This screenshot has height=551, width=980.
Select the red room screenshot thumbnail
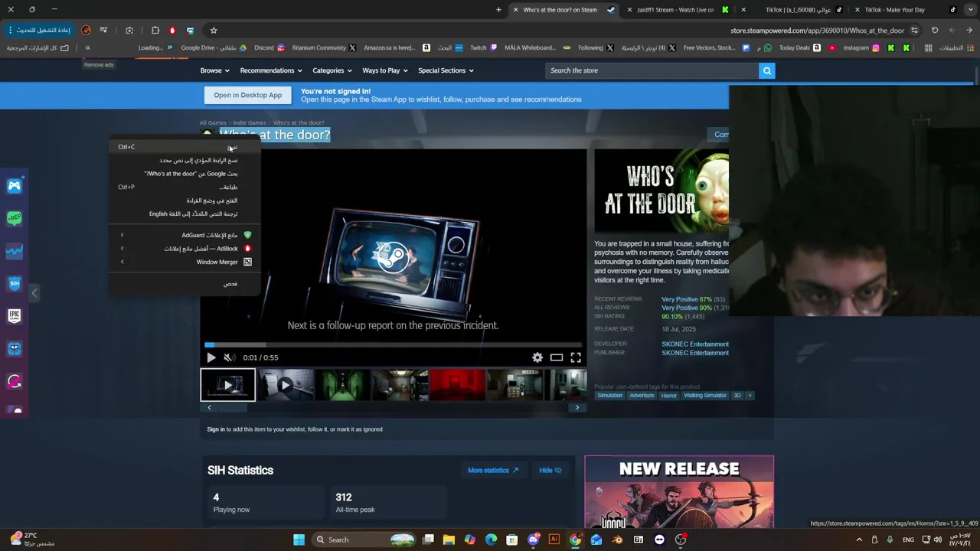click(x=457, y=385)
